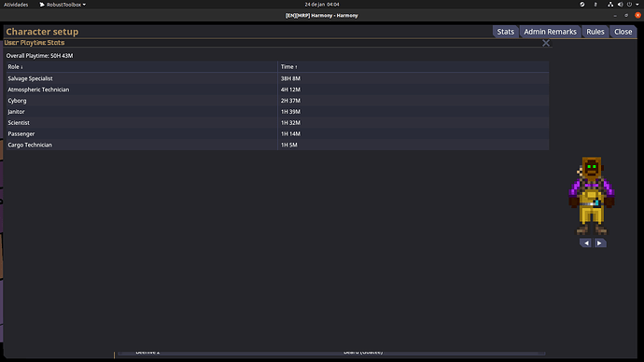Sort table by Role column
644x362 pixels.
click(x=15, y=67)
